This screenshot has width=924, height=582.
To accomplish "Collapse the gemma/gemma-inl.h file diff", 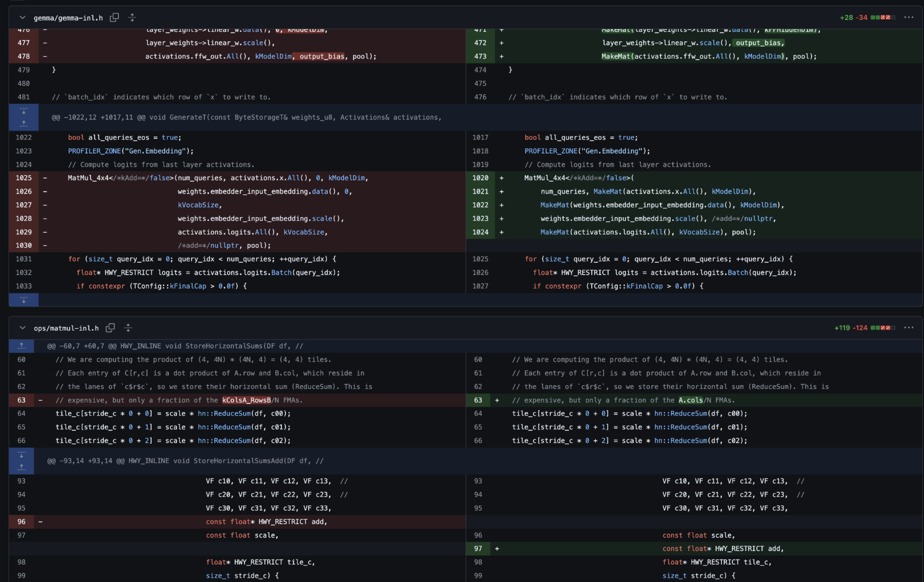I will click(22, 18).
